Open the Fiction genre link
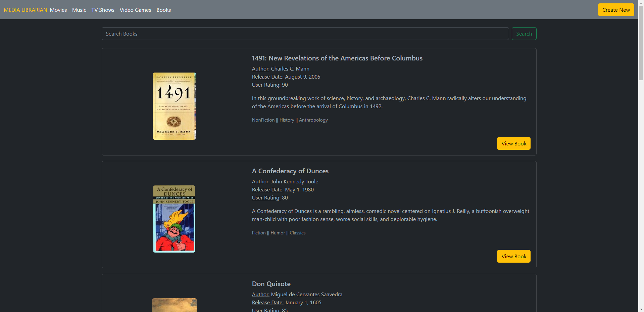This screenshot has height=312, width=644. [x=258, y=233]
